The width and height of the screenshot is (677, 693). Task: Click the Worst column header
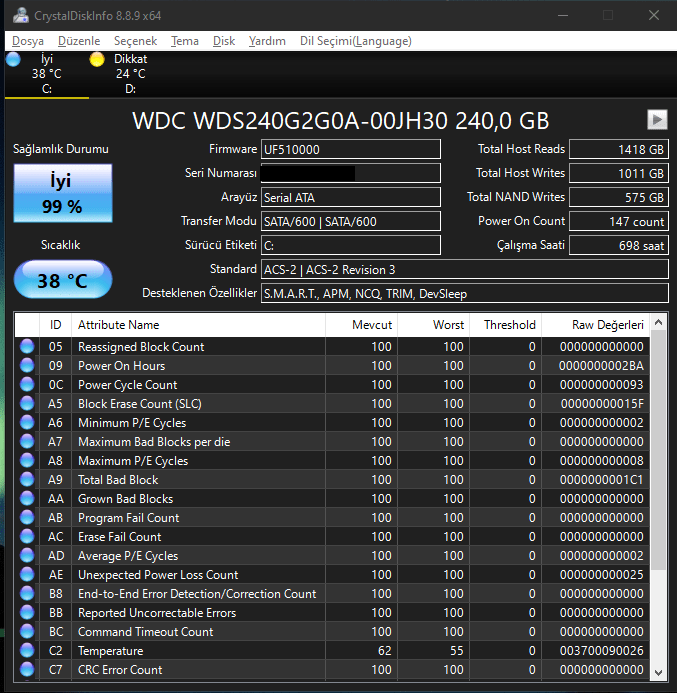(434, 325)
